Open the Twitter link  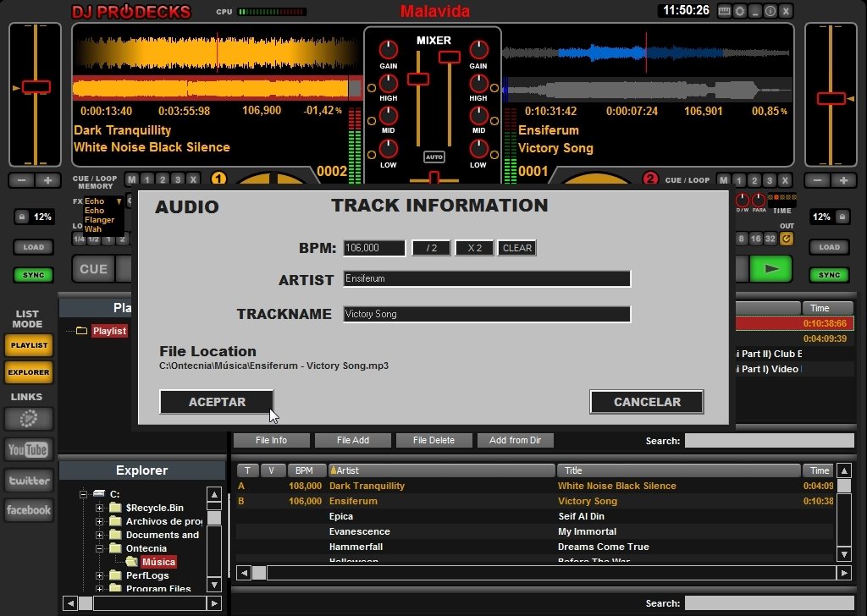pyautogui.click(x=29, y=480)
